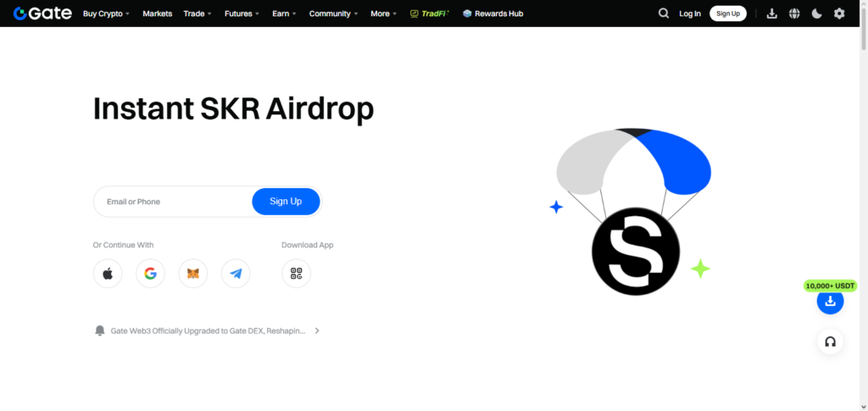
Task: Expand the More menu dropdown
Action: tap(384, 14)
